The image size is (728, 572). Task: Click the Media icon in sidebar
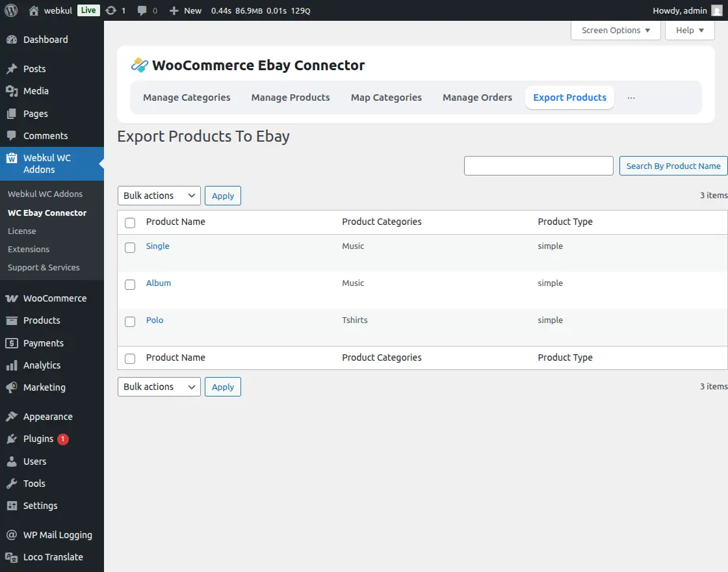[x=12, y=91]
